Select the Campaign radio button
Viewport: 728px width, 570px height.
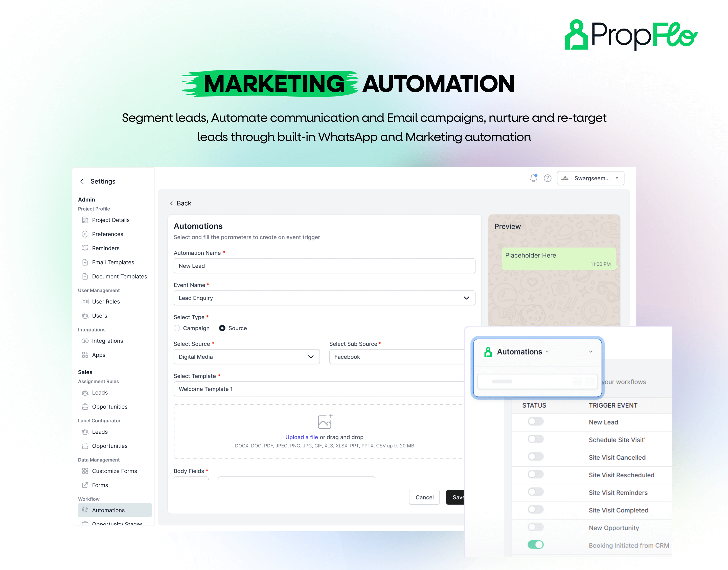coord(177,328)
